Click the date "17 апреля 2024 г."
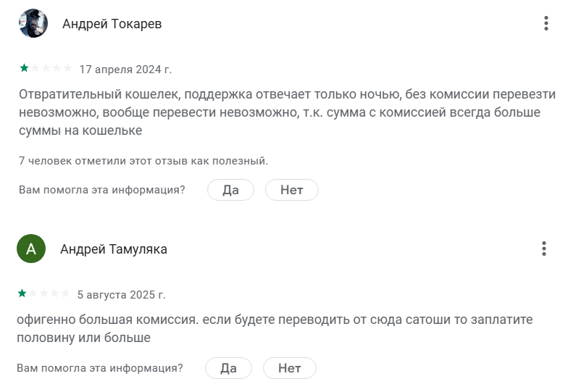The width and height of the screenshot is (568, 392). point(125,70)
